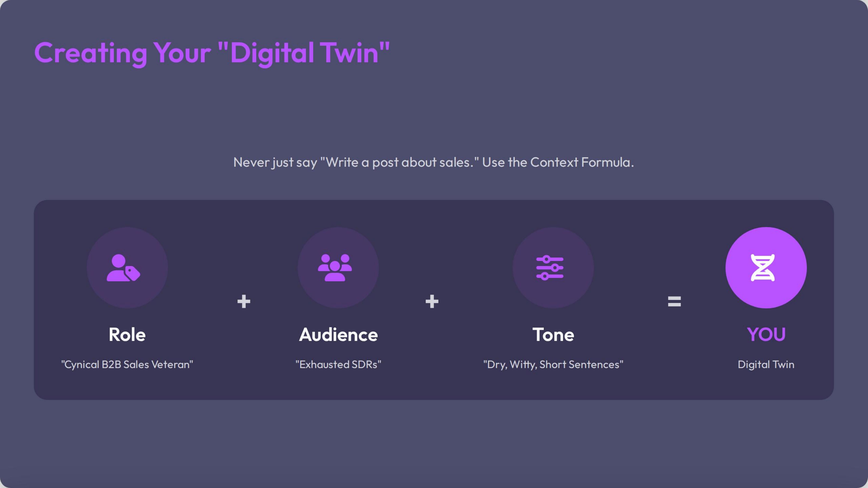868x488 pixels.
Task: Click the Dry, Witty, Short Sentences caption
Action: click(553, 364)
